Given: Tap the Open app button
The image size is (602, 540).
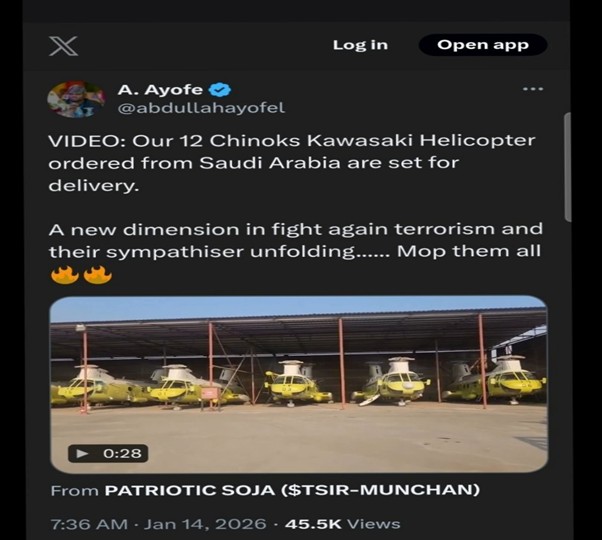Looking at the screenshot, I should [x=483, y=45].
